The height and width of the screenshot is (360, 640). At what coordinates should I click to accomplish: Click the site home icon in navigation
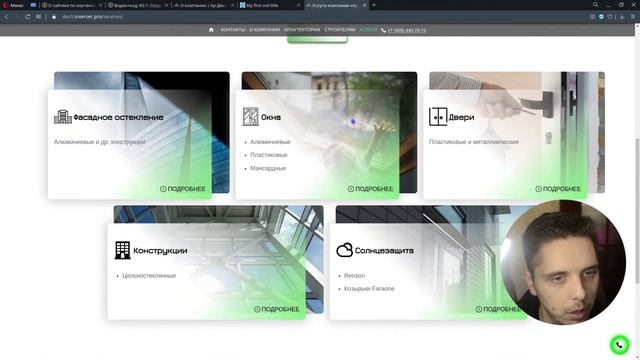tap(211, 30)
